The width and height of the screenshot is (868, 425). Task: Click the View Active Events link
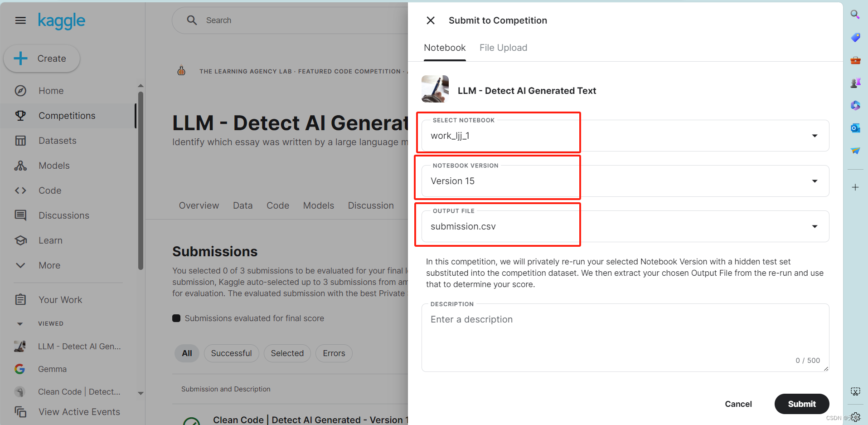point(79,412)
